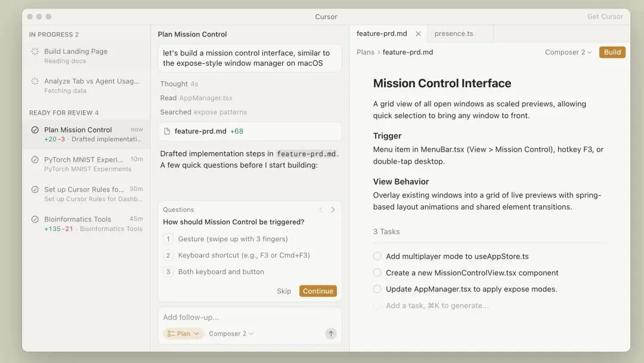This screenshot has width=644, height=363.
Task: Click the Add a task input
Action: pyautogui.click(x=437, y=306)
